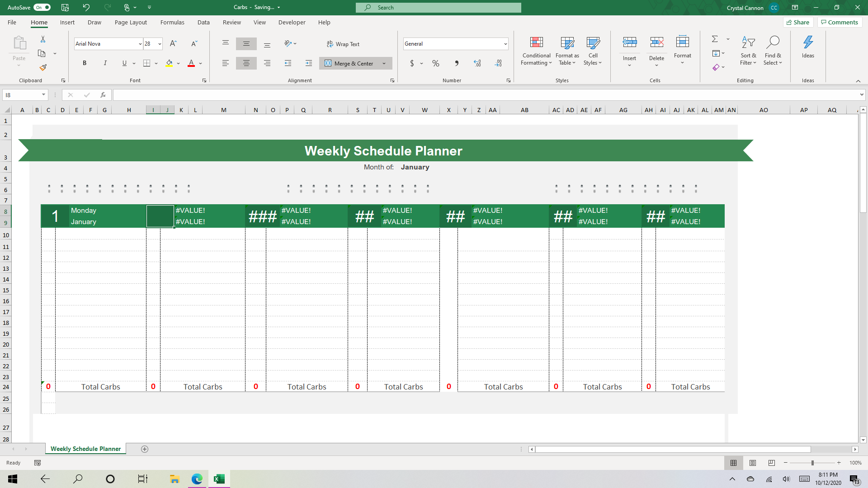
Task: Open the number format General dropdown
Action: [x=505, y=44]
